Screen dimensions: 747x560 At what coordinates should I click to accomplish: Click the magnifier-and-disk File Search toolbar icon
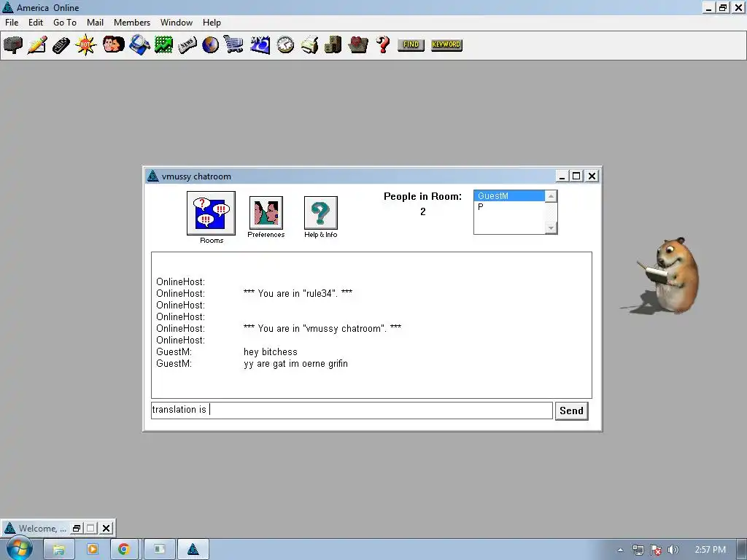coord(139,45)
